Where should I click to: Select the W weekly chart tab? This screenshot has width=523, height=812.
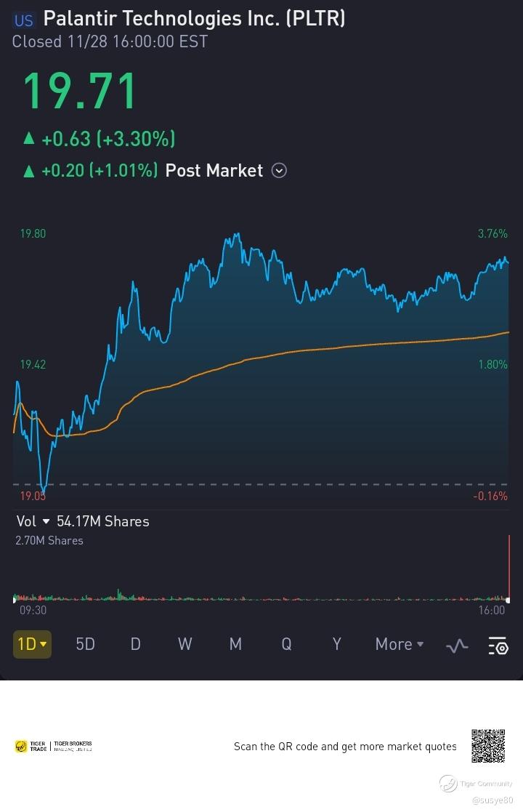(x=185, y=644)
